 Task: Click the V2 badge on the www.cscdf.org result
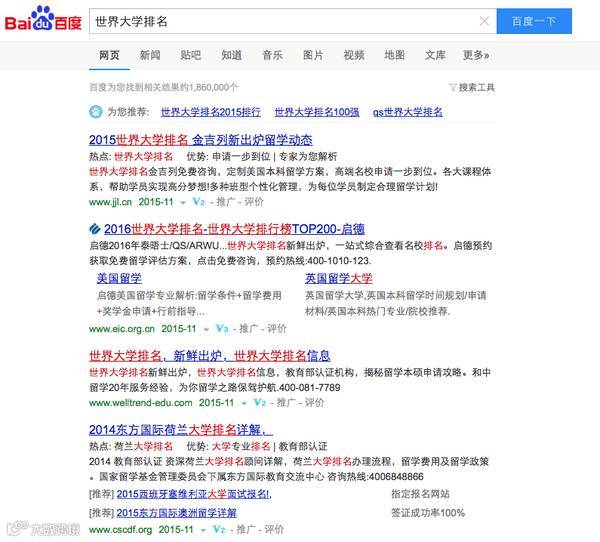(219, 529)
